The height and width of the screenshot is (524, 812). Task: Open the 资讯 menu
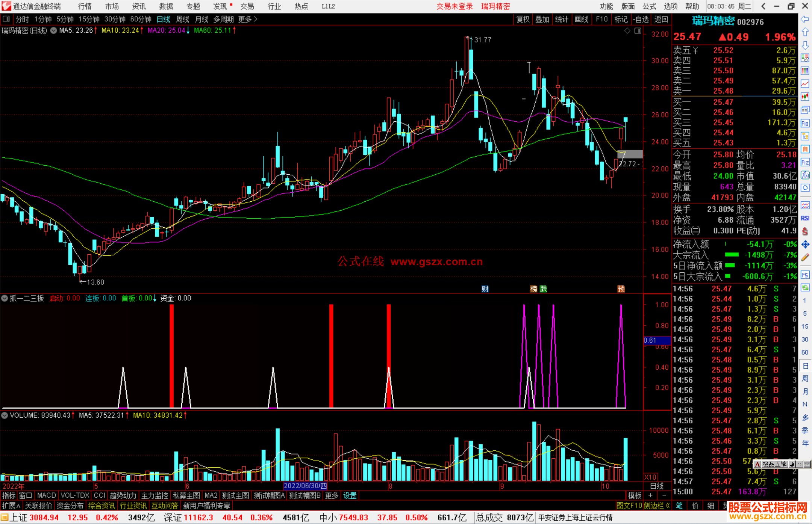pos(139,6)
